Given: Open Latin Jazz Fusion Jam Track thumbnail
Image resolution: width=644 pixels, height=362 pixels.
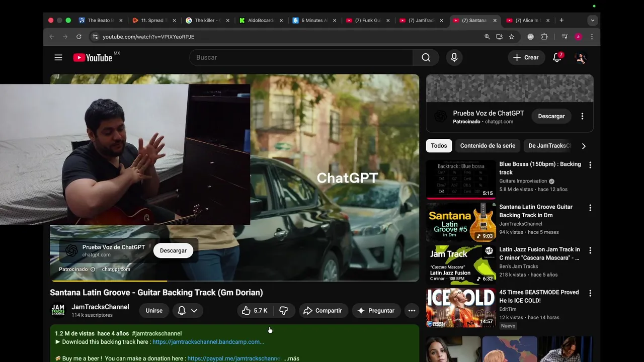Looking at the screenshot, I should (x=461, y=265).
